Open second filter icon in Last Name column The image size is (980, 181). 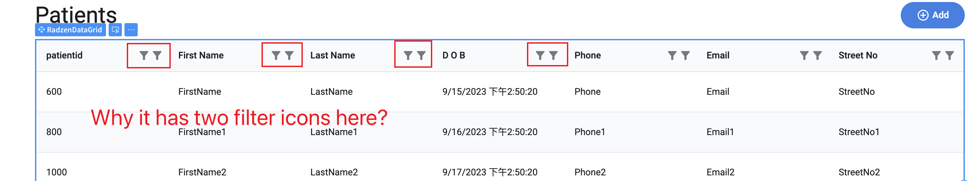click(x=421, y=55)
